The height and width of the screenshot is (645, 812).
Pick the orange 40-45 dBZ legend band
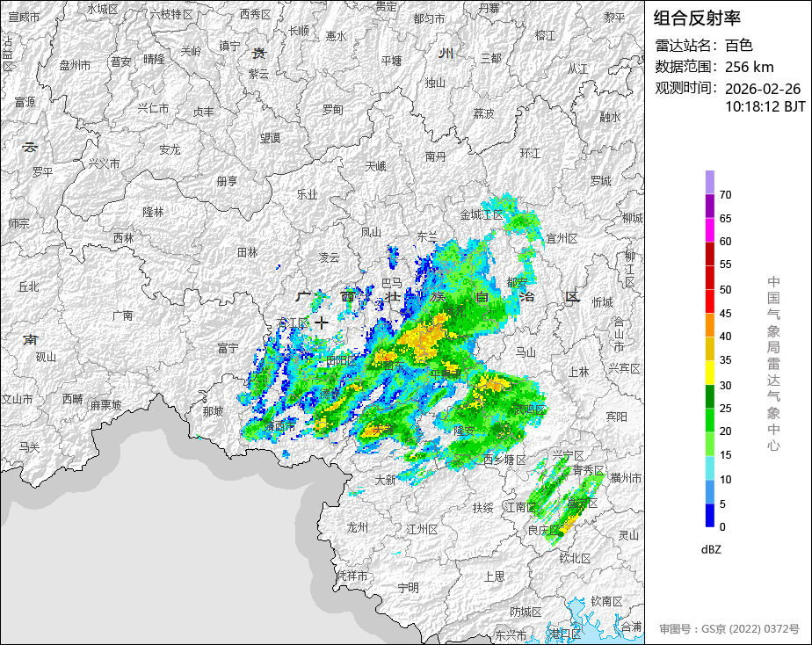pyautogui.click(x=709, y=325)
